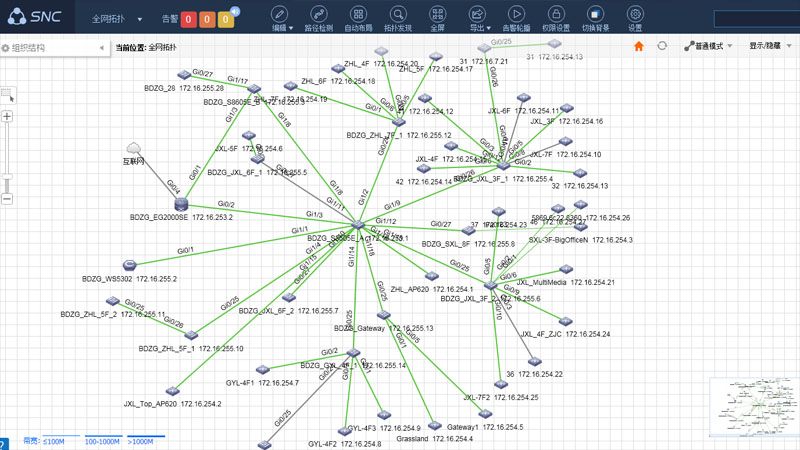
Task: Toggle 告警轮播 alarm carousel
Action: [x=516, y=18]
